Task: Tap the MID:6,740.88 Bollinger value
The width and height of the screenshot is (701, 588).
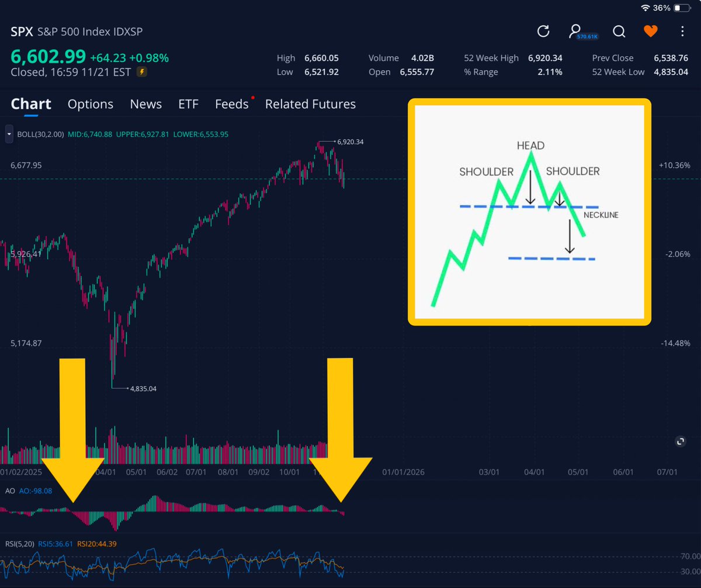Action: coord(89,134)
